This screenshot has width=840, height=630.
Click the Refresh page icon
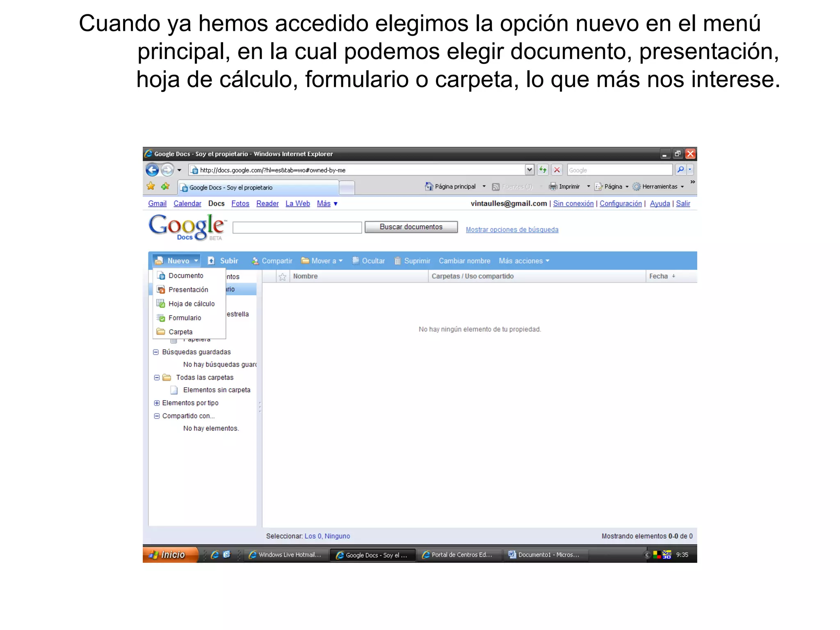point(543,170)
